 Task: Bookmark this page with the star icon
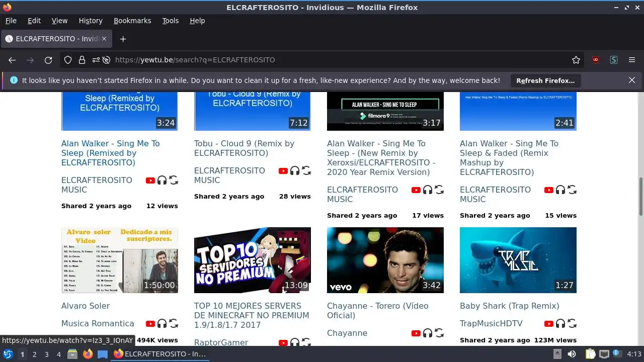pos(576,60)
